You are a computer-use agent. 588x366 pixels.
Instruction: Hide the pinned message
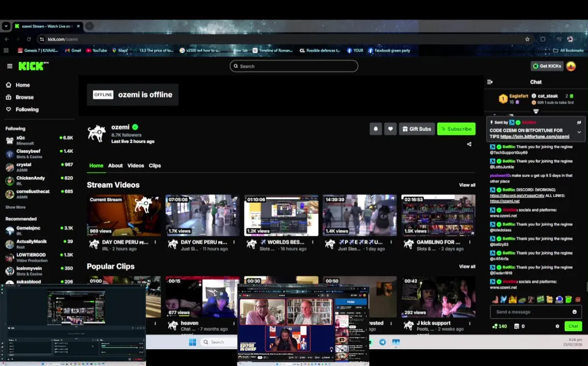[579, 123]
